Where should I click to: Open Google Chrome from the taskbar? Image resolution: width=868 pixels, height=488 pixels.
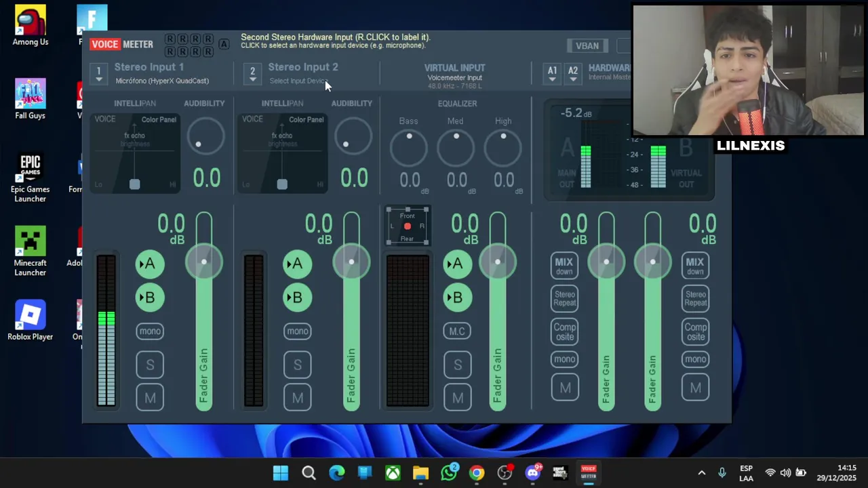click(477, 472)
